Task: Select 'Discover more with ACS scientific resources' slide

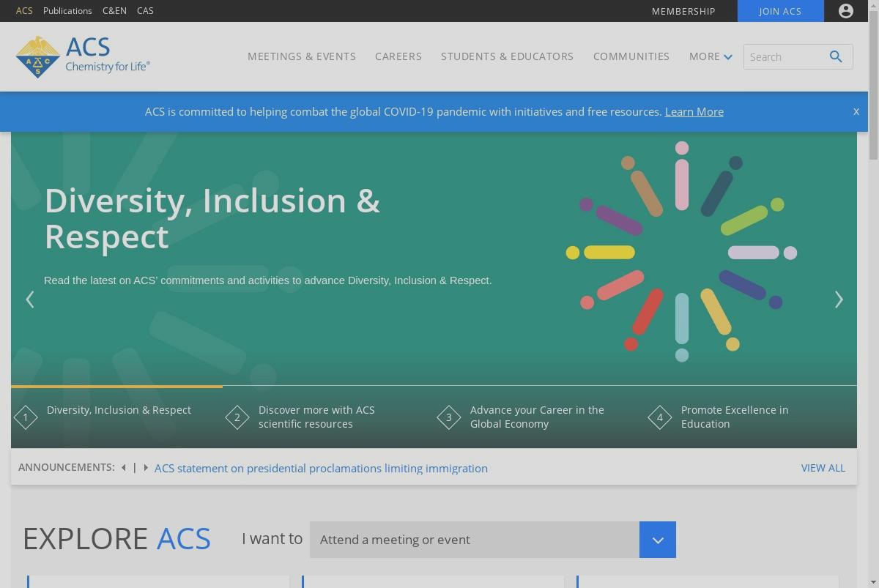Action: [316, 417]
